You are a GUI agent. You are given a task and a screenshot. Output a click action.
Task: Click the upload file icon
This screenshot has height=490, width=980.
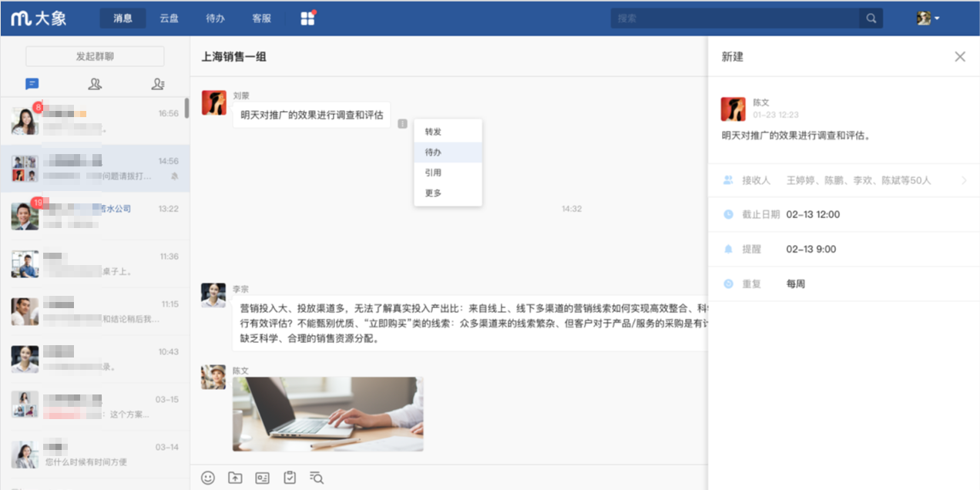click(x=235, y=478)
